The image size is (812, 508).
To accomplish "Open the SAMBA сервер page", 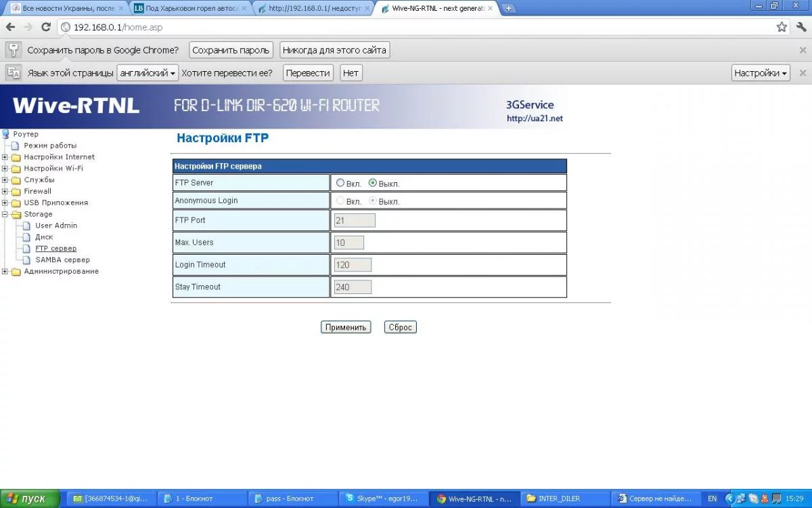I will point(62,260).
